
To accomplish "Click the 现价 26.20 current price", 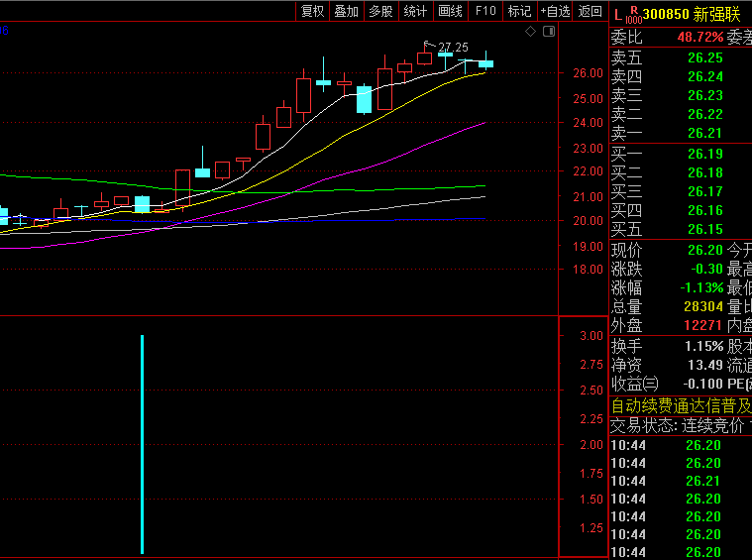I will [x=705, y=250].
